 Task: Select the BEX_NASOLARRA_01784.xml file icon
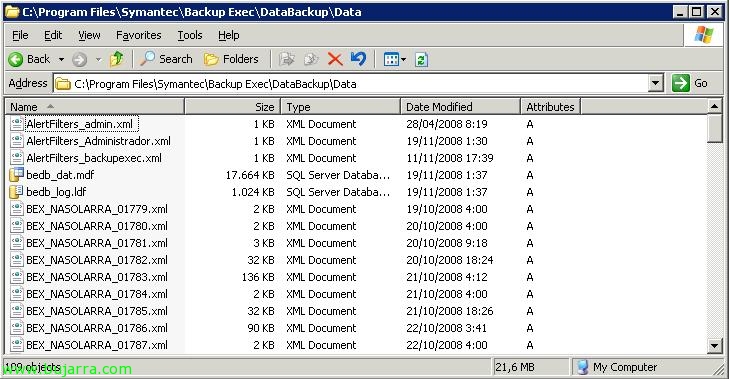(17, 294)
